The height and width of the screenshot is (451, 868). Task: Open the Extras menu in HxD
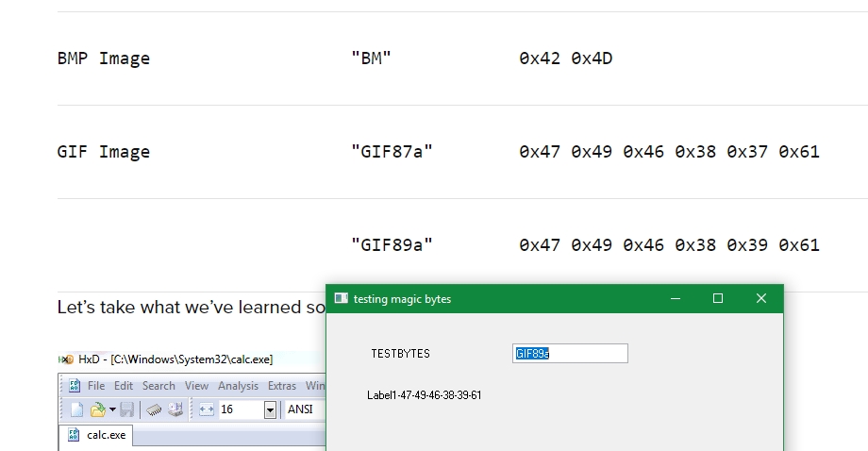[x=281, y=386]
